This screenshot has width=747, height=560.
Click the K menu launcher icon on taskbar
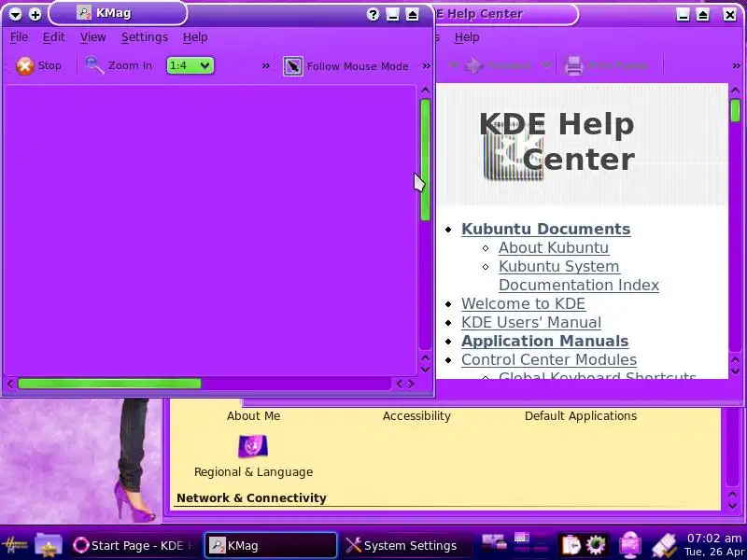pos(15,545)
